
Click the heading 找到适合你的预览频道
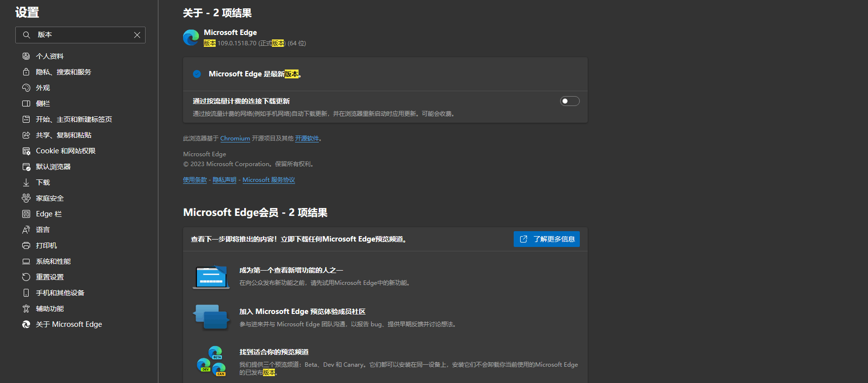point(274,352)
